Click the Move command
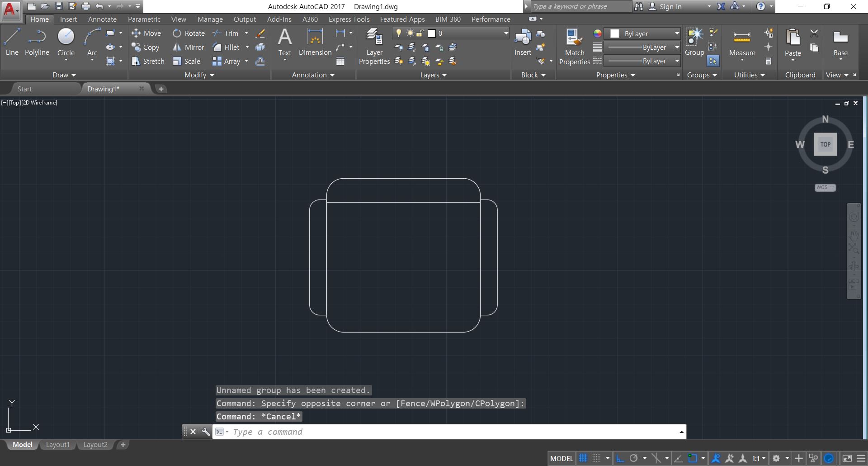This screenshot has height=466, width=868. pyautogui.click(x=146, y=33)
